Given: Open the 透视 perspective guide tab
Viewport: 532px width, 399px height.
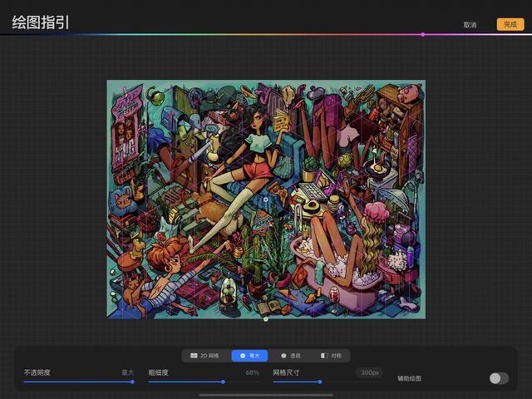Looking at the screenshot, I should (291, 356).
